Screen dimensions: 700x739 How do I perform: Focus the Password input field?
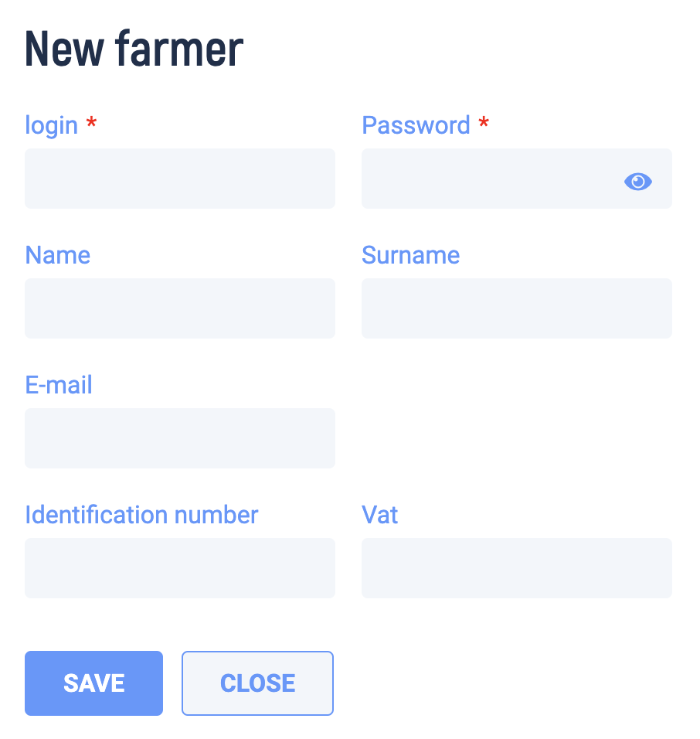[x=517, y=179]
